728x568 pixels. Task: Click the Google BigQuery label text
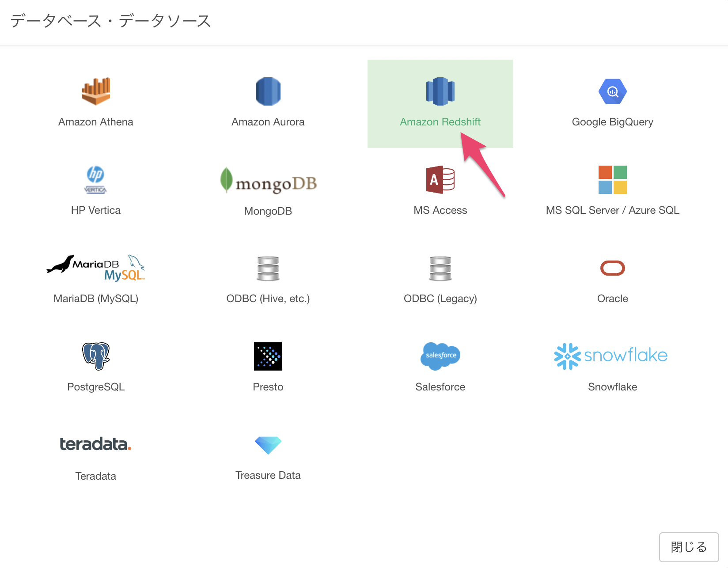coord(613,122)
